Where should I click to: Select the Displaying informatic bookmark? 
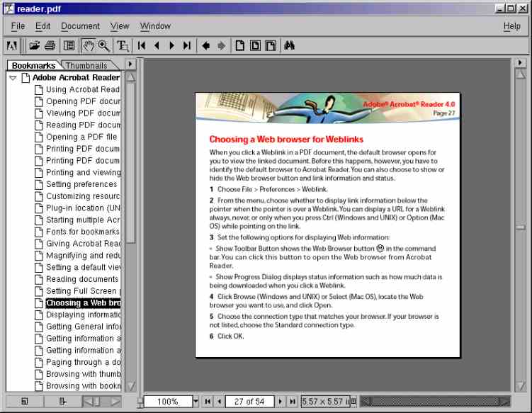(83, 315)
